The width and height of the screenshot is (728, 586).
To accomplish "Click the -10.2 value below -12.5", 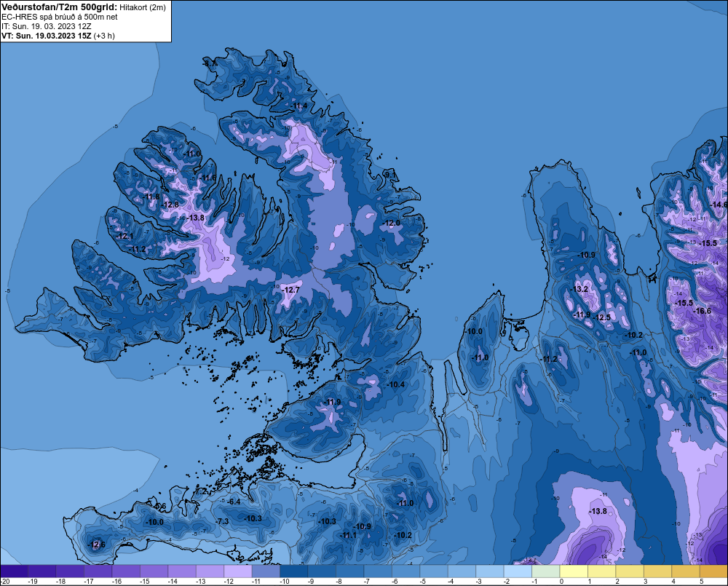I will [x=634, y=336].
